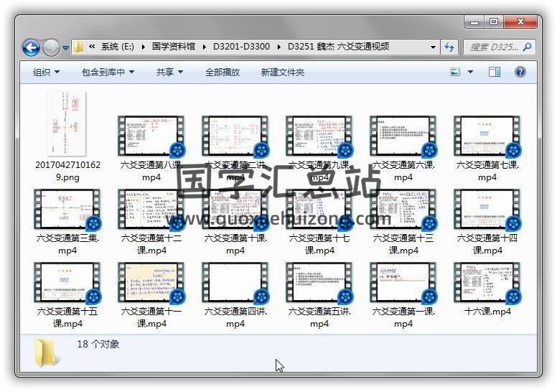Minimize the Explorer window

(x=474, y=22)
